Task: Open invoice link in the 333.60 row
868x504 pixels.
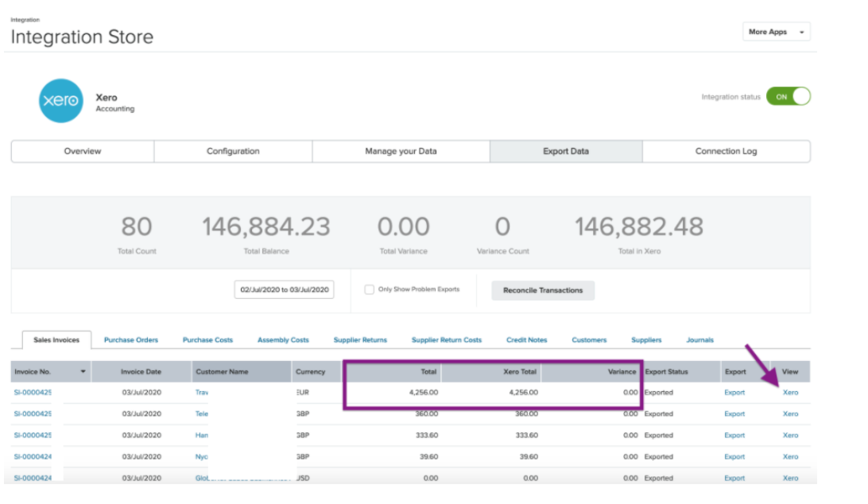Action: (x=33, y=436)
